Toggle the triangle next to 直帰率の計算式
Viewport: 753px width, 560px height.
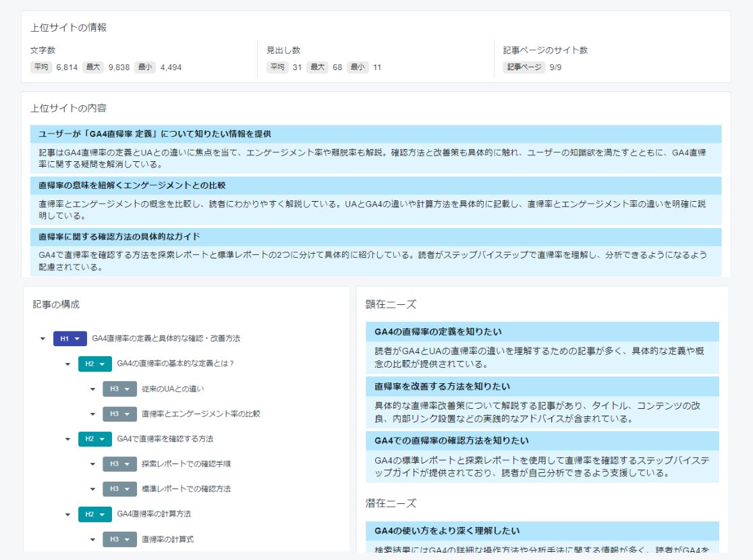click(93, 538)
